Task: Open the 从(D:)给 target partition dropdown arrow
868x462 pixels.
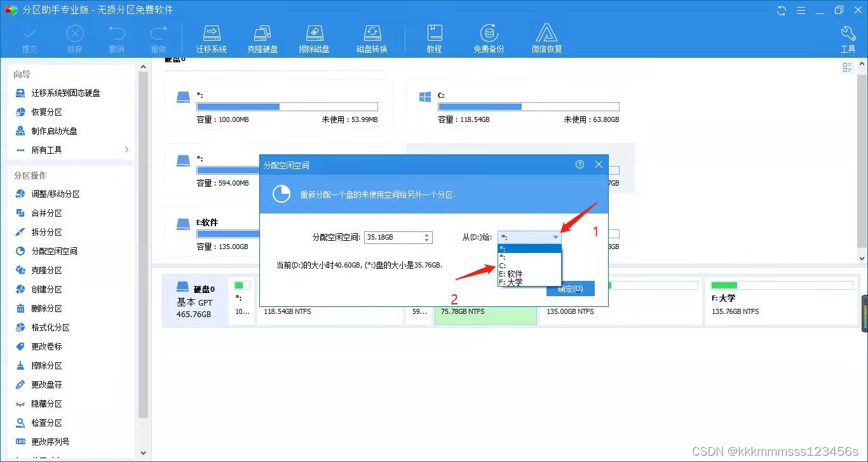Action: [556, 237]
